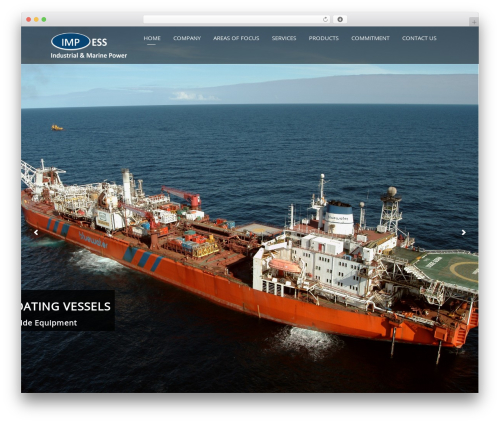The height and width of the screenshot is (423, 500).
Task: Show the previous slide with left arrow
Action: pyautogui.click(x=36, y=232)
